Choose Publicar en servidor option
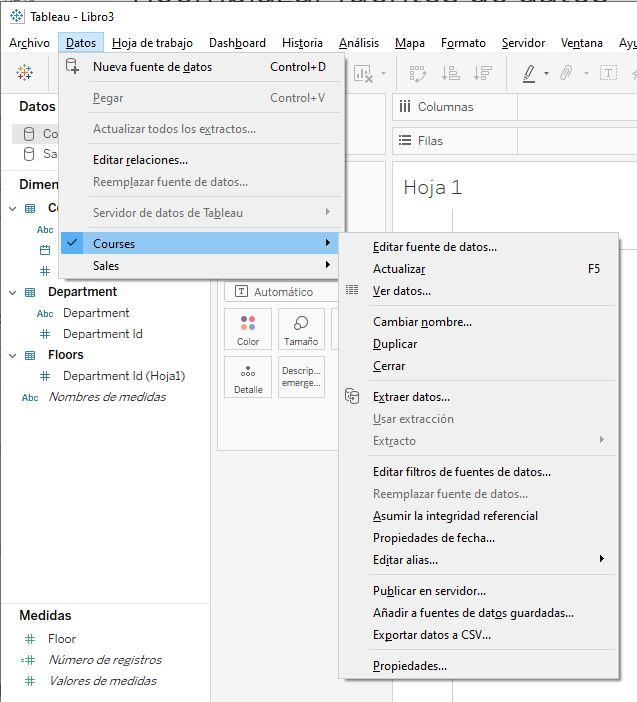This screenshot has height=702, width=637. coord(479,591)
